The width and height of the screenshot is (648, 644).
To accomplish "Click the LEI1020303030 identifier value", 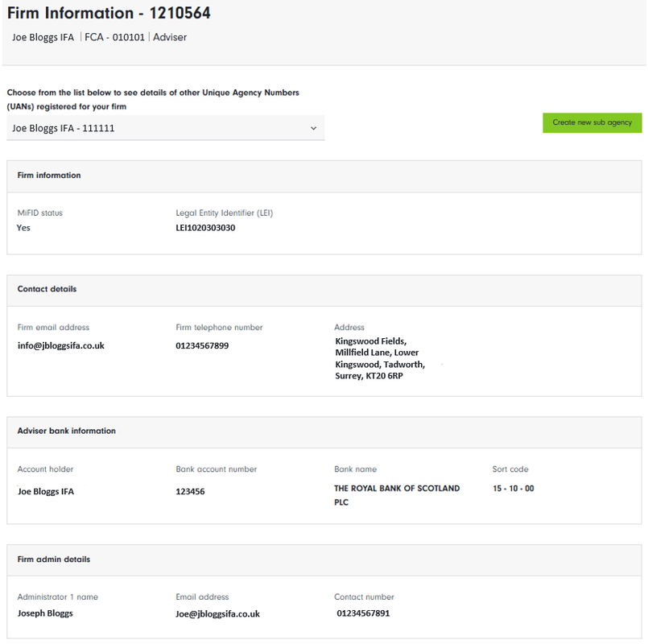I will click(205, 228).
